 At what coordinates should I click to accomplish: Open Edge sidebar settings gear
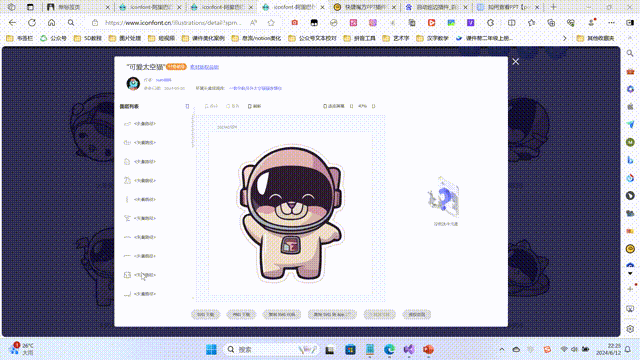coord(630,329)
